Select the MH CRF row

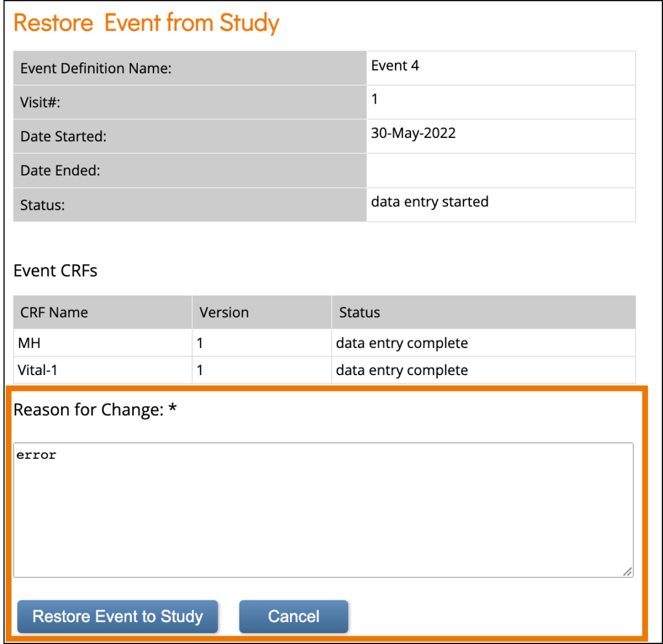click(28, 343)
